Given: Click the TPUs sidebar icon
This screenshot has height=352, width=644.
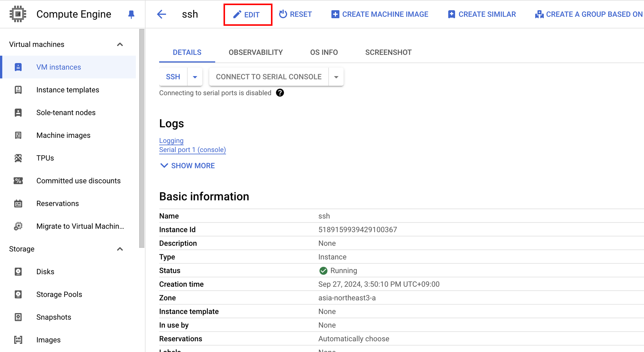Looking at the screenshot, I should pos(18,158).
